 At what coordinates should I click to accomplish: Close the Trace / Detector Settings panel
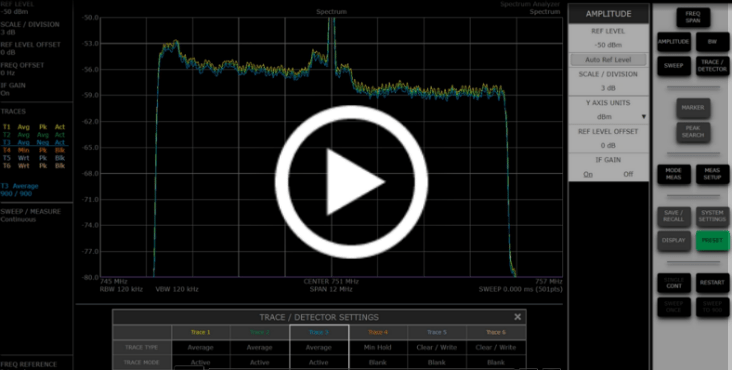click(517, 317)
